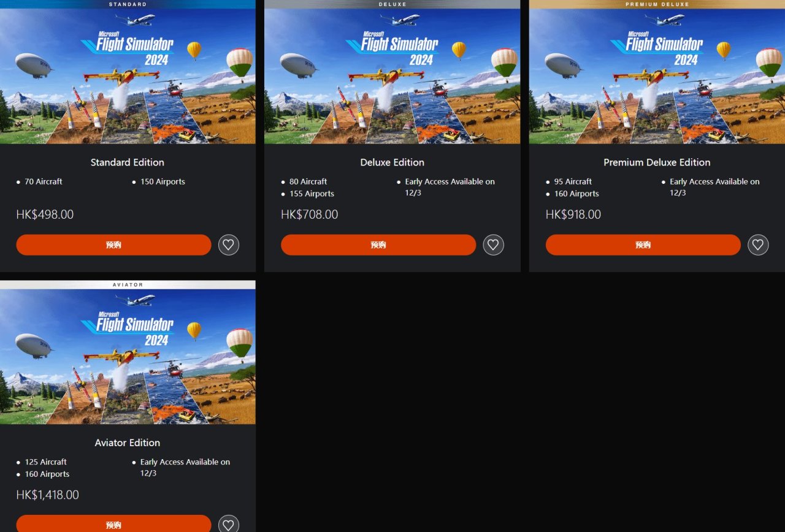Image resolution: width=785 pixels, height=532 pixels.
Task: Pre-order the Standard Edition
Action: (x=113, y=245)
